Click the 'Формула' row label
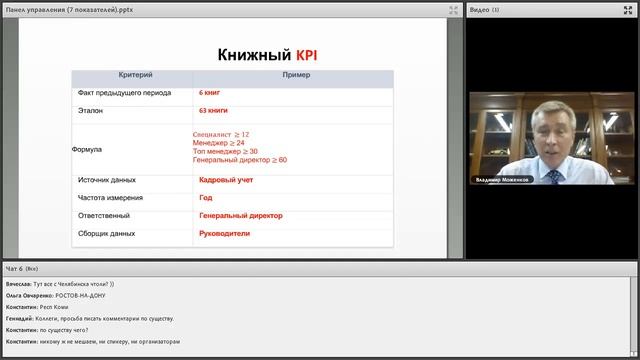 [x=87, y=149]
